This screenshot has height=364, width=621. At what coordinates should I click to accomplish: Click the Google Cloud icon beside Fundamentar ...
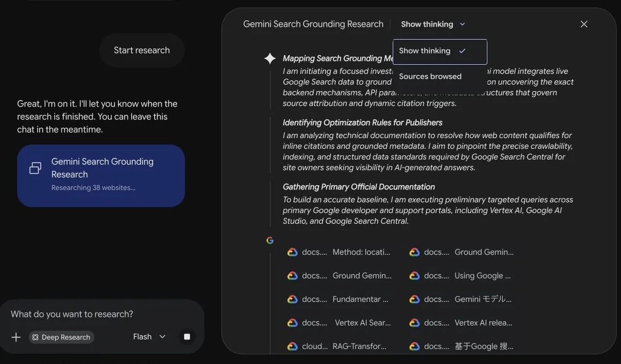[x=292, y=299]
